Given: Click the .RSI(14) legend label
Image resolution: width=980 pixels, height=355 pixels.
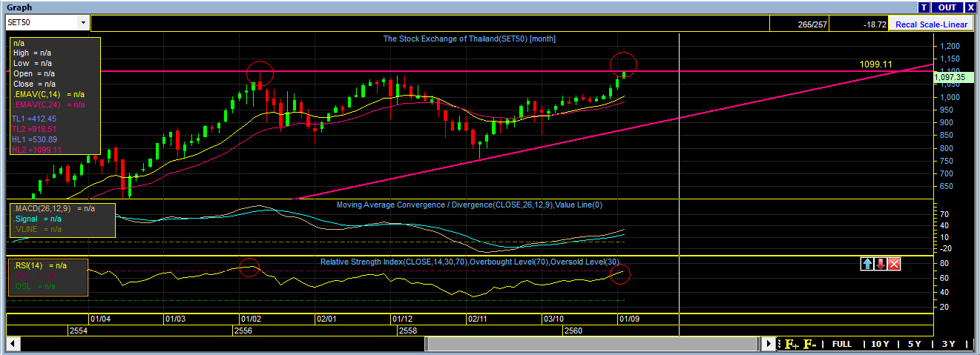Looking at the screenshot, I should [x=40, y=265].
